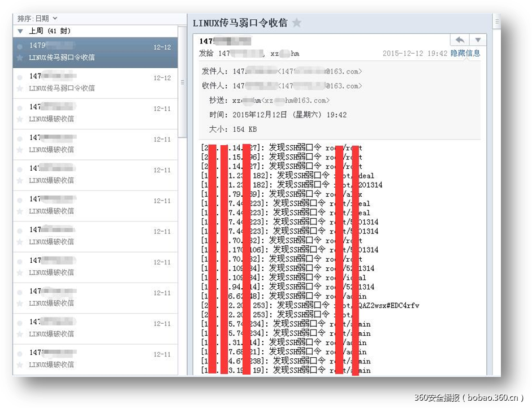Open the more actions arrow beside reply

tap(477, 40)
